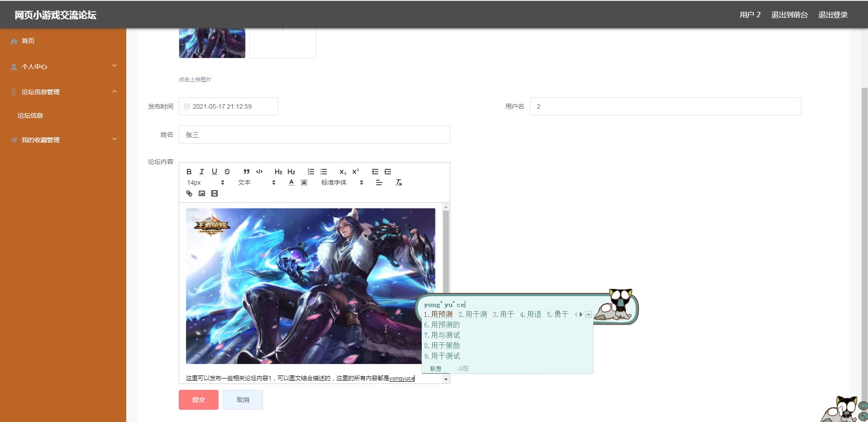Viewport: 868px width, 422px height.
Task: Expand the 我的收藏管理 sidebar menu
Action: [63, 140]
